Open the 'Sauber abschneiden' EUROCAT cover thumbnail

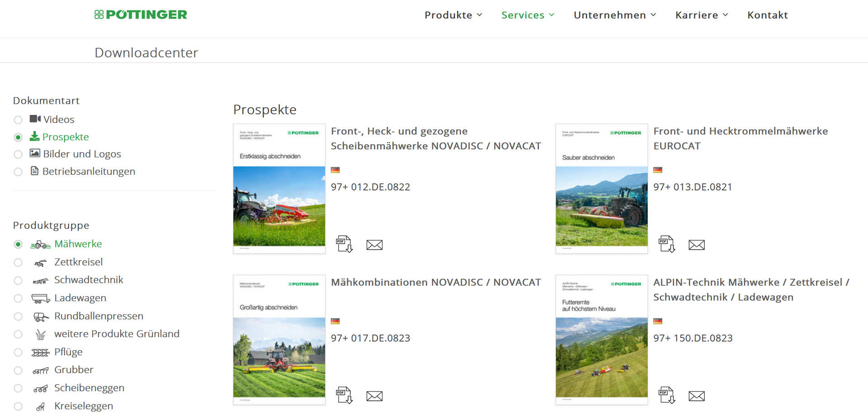pyautogui.click(x=601, y=189)
